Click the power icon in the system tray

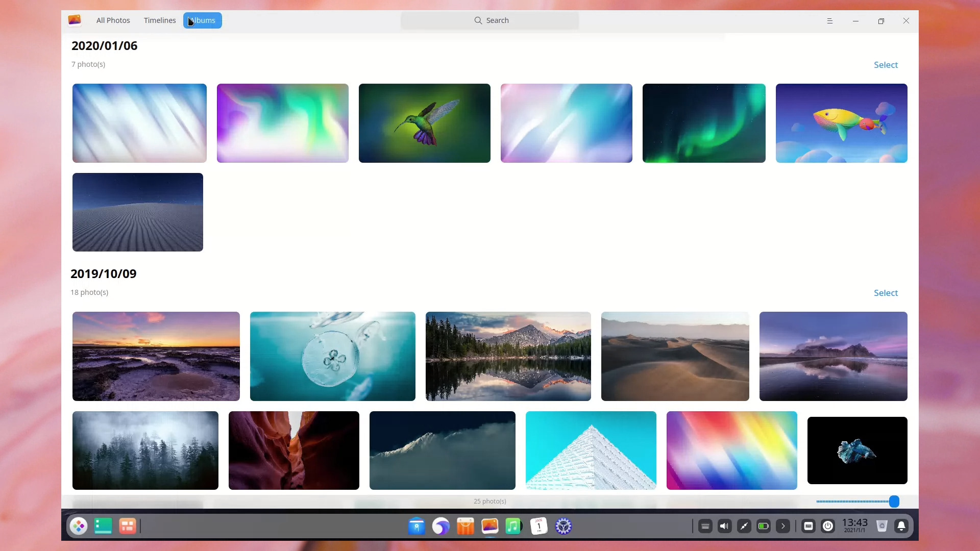828,526
